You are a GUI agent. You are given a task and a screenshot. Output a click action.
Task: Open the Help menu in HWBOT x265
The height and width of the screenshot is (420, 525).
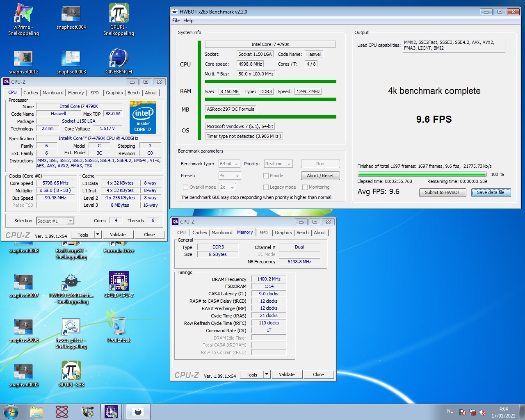188,21
